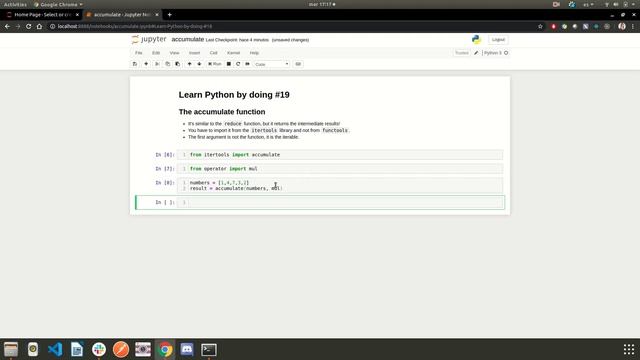Open Slack from the dock
This screenshot has height=360, width=640.
coord(99,349)
